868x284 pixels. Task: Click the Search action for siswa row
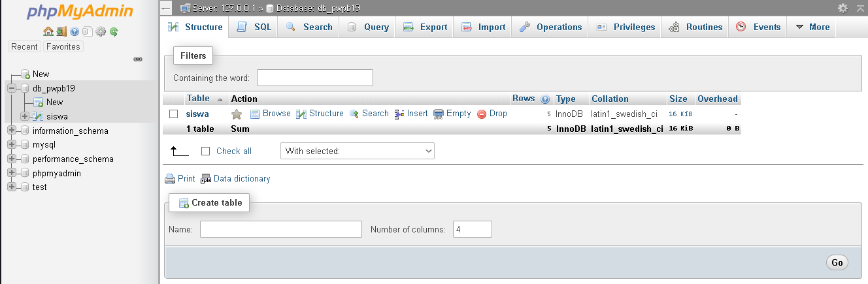pos(369,114)
